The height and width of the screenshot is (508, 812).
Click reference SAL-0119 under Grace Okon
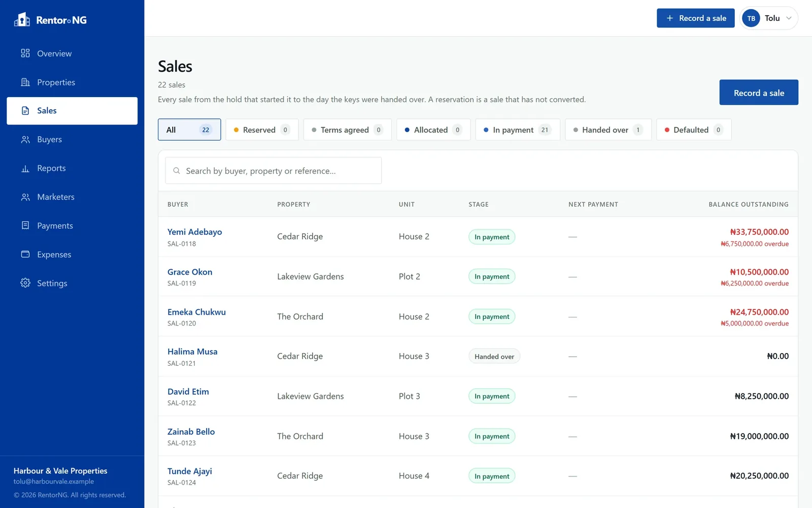(x=182, y=283)
